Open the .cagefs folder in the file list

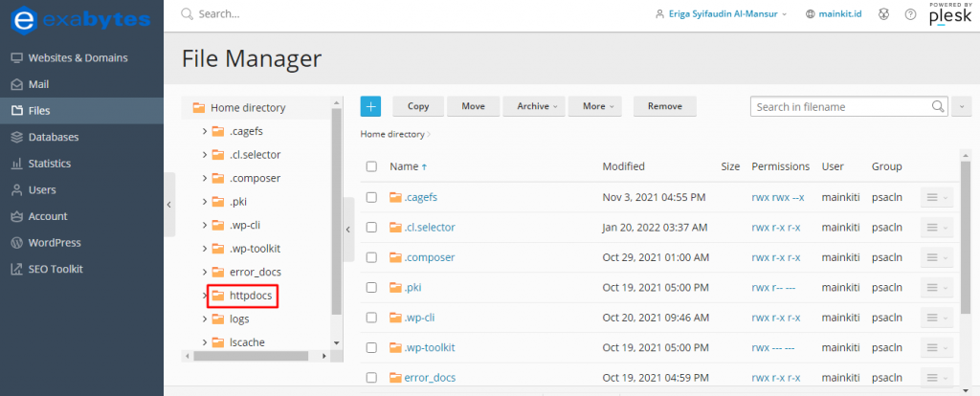(x=421, y=197)
